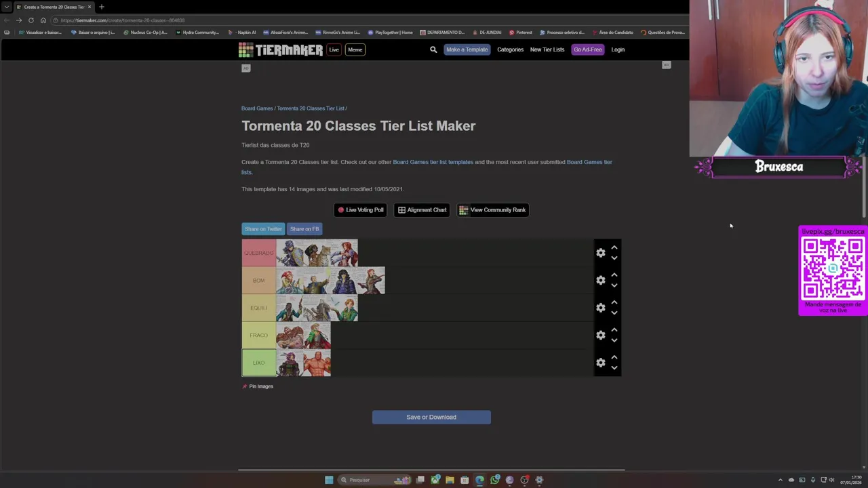868x488 pixels.
Task: Open settings gear for QUEBRADO tier
Action: 600,253
